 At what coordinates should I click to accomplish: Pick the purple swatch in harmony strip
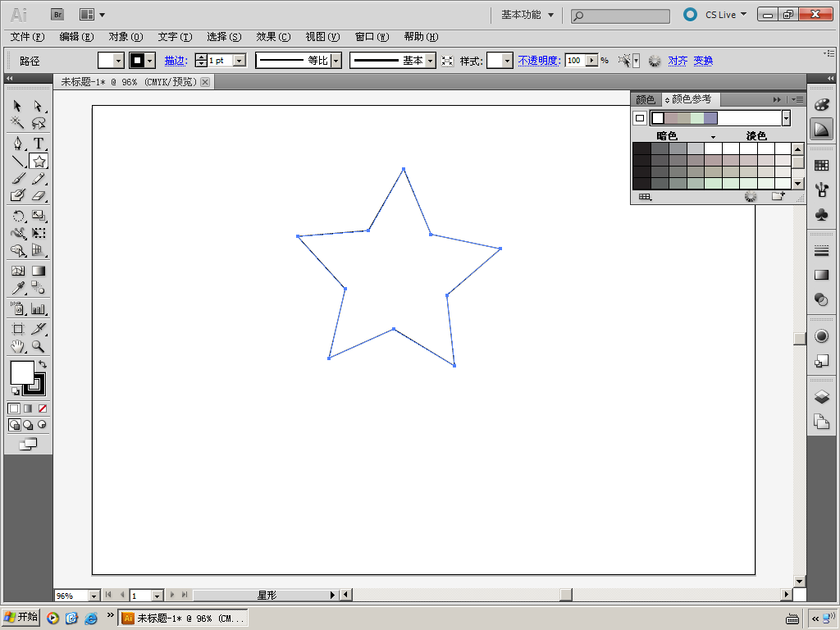point(710,118)
